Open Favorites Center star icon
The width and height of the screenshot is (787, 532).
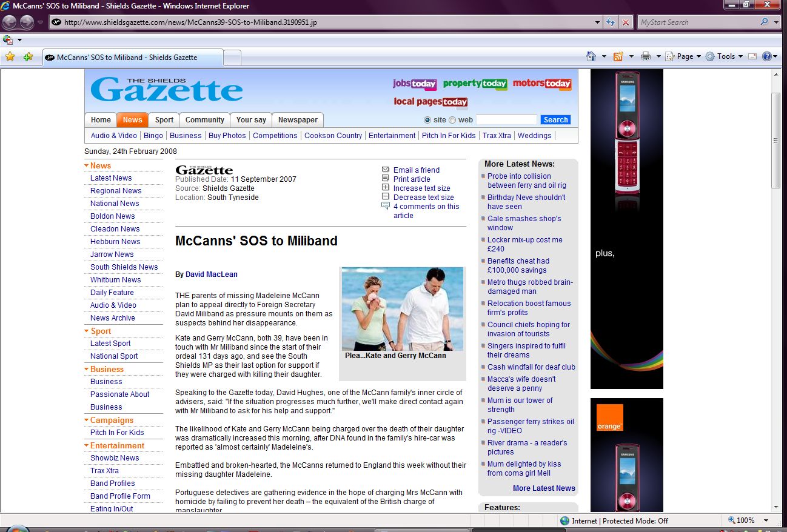(10, 57)
